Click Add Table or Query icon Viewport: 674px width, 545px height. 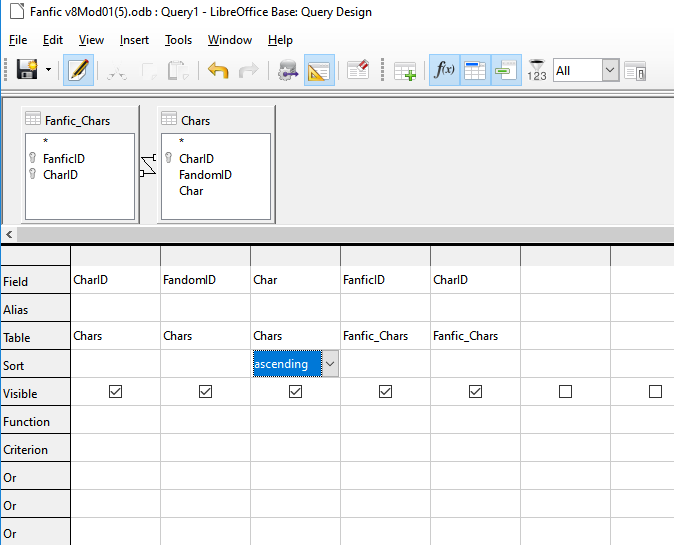(x=404, y=71)
